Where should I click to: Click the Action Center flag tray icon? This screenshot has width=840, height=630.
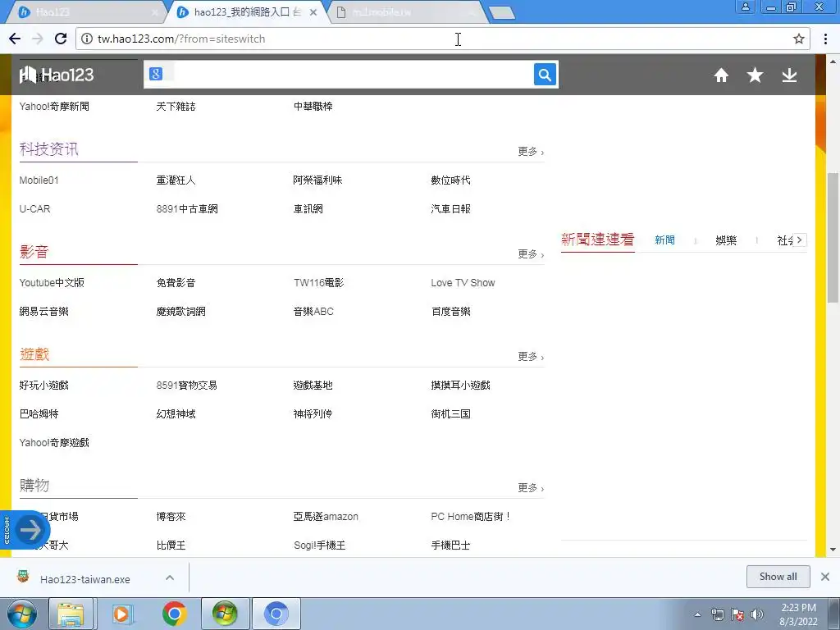pos(737,614)
